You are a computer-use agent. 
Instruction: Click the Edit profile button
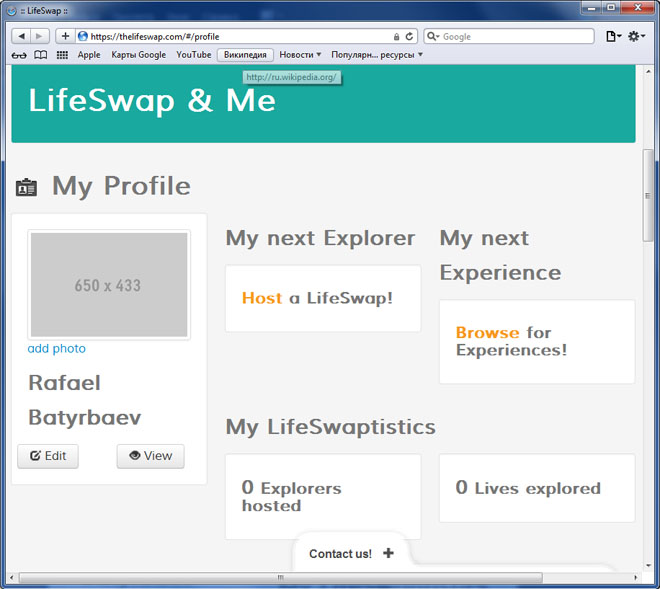coord(48,456)
